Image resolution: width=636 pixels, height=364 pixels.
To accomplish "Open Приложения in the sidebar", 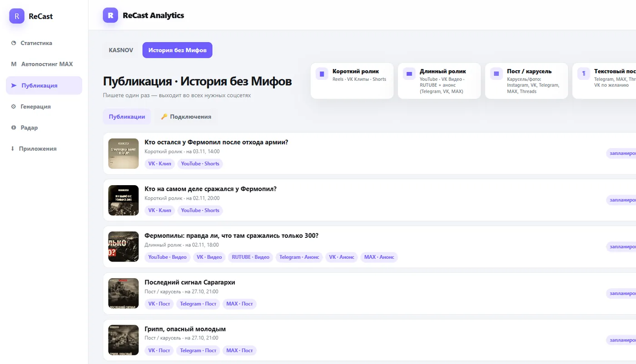I will 44,149.
